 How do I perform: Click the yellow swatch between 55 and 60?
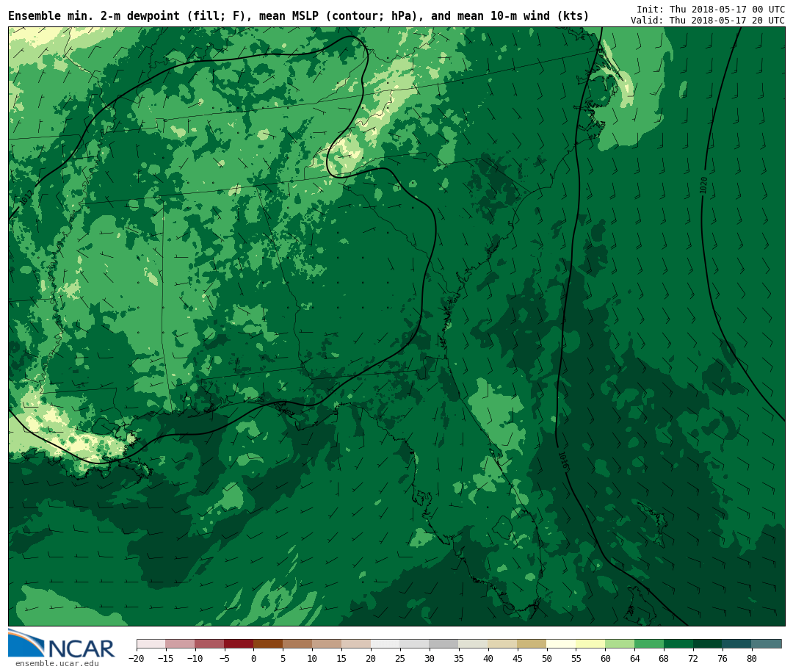pyautogui.click(x=590, y=643)
